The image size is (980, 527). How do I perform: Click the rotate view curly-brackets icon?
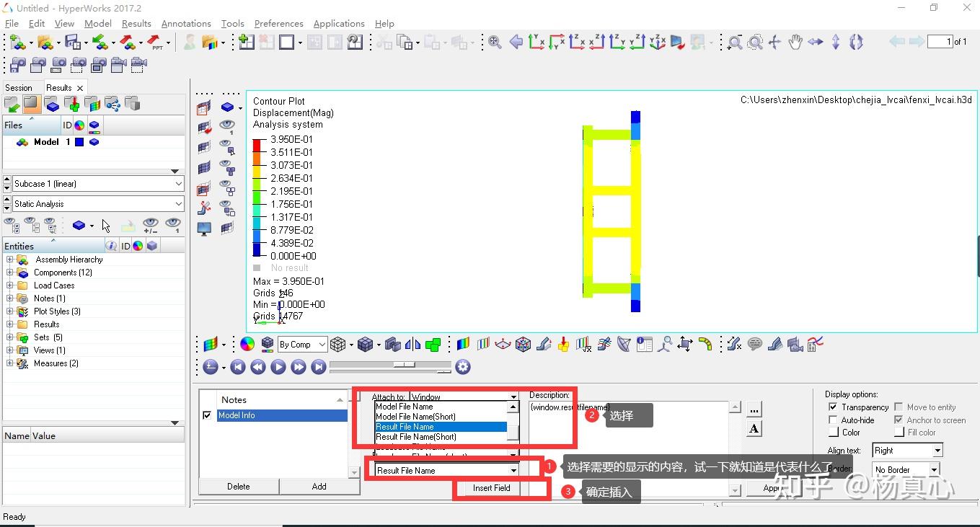click(856, 42)
